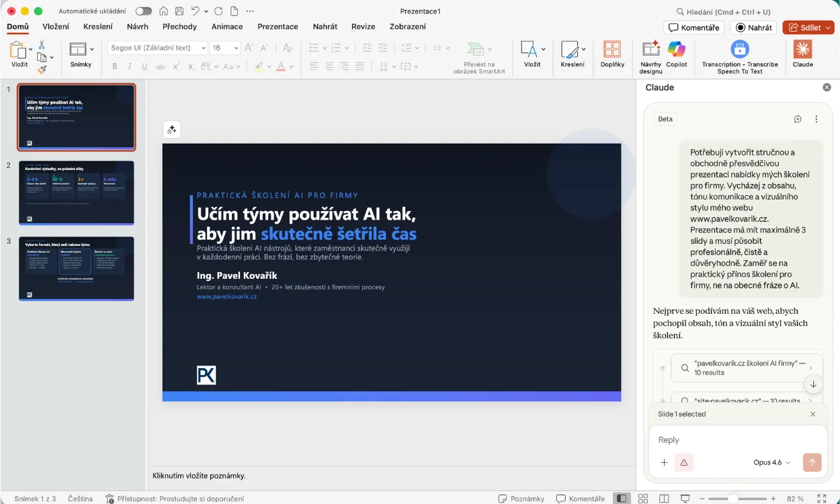Click the Doplňky add-ins icon

[x=612, y=53]
